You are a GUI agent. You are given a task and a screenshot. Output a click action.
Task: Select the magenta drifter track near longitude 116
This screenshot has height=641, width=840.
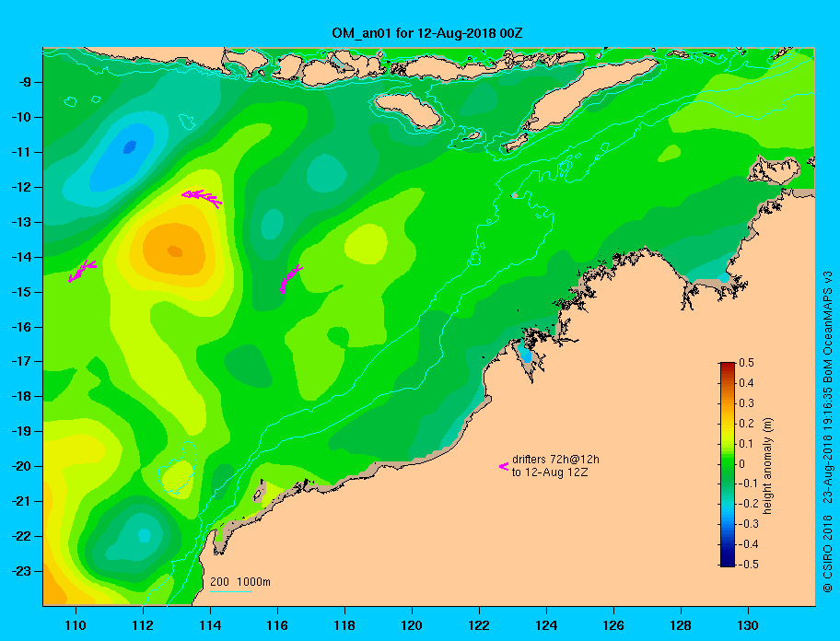click(291, 278)
